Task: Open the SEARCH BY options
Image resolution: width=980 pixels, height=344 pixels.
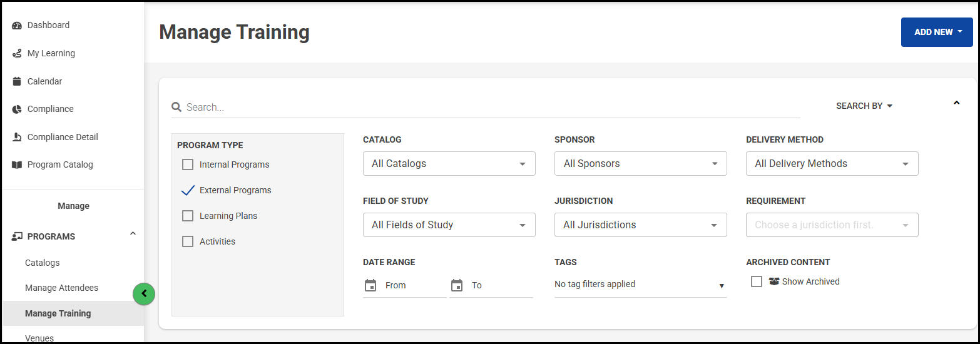Action: coord(864,106)
